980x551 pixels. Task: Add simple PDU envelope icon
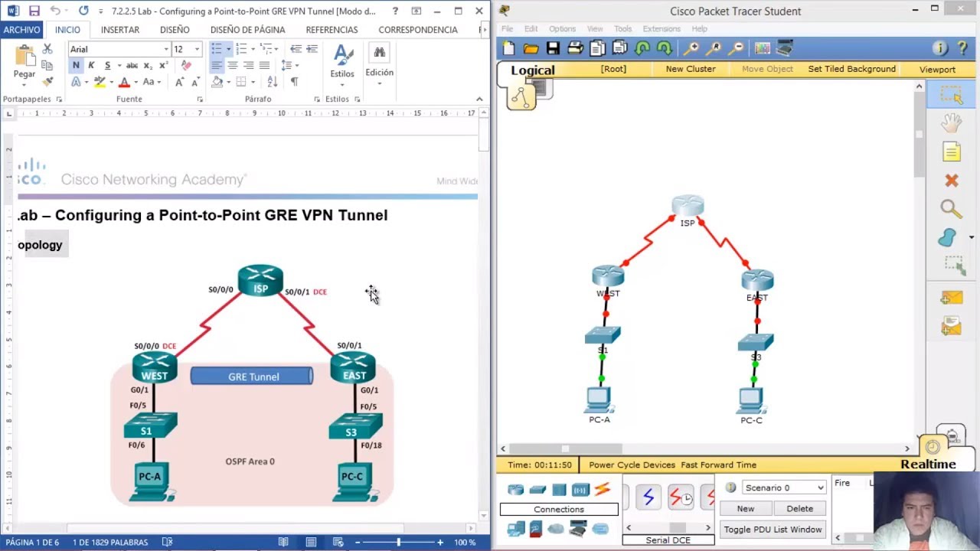pos(952,298)
